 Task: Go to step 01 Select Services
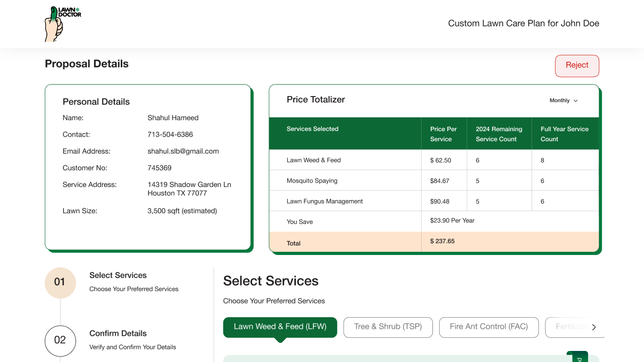pos(60,283)
